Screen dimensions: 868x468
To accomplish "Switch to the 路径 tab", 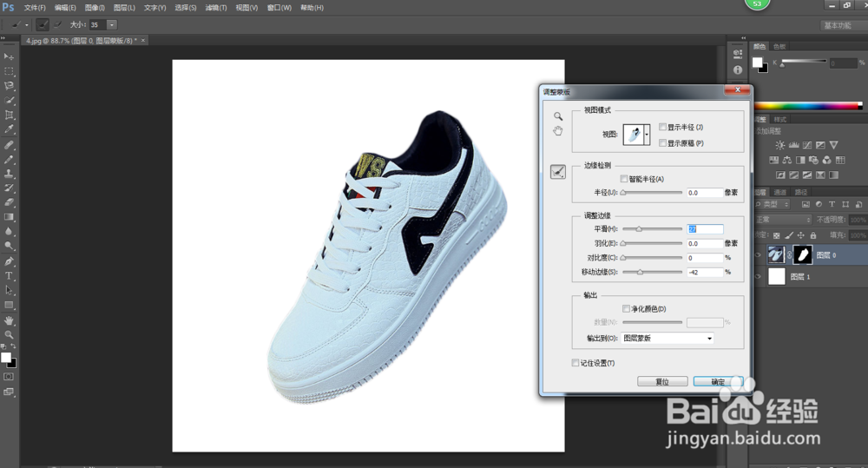I will [x=800, y=192].
